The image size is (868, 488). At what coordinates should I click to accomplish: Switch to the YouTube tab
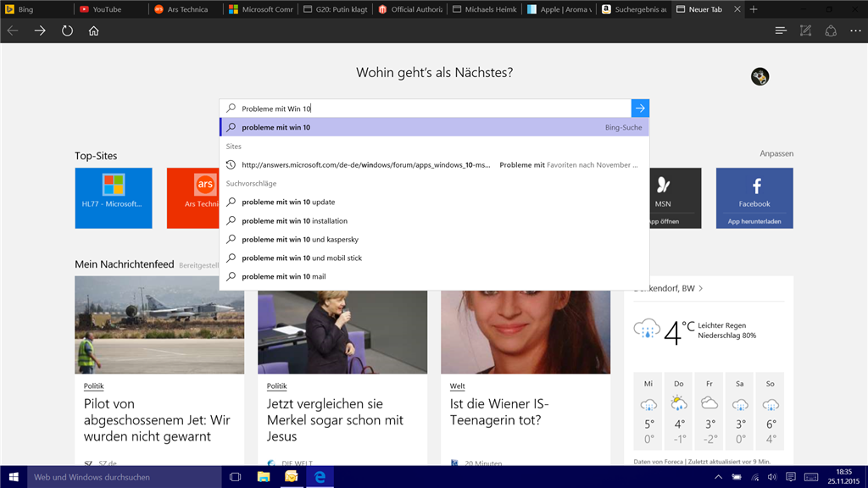(111, 8)
